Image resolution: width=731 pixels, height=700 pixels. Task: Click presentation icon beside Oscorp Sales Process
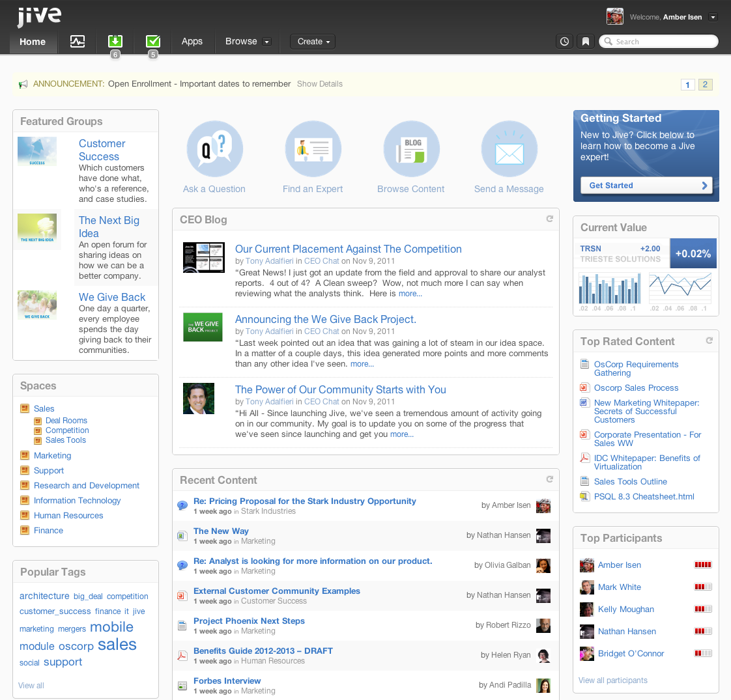coord(584,387)
